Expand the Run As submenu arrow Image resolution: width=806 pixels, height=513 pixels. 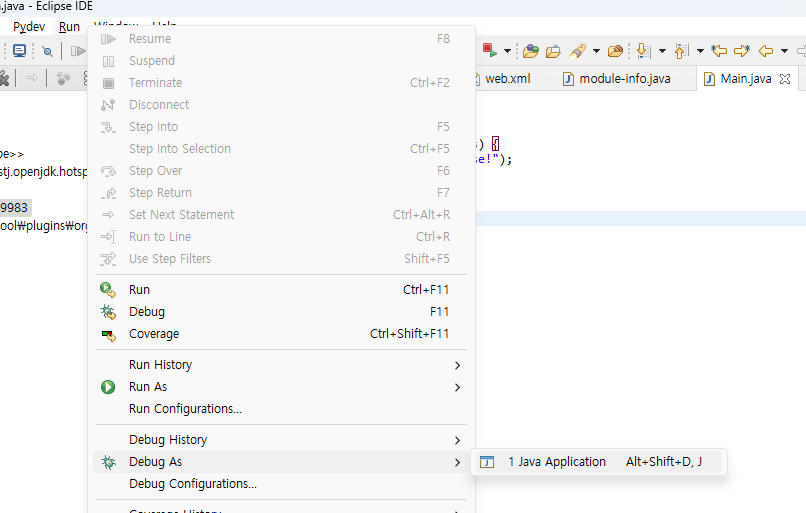click(457, 387)
